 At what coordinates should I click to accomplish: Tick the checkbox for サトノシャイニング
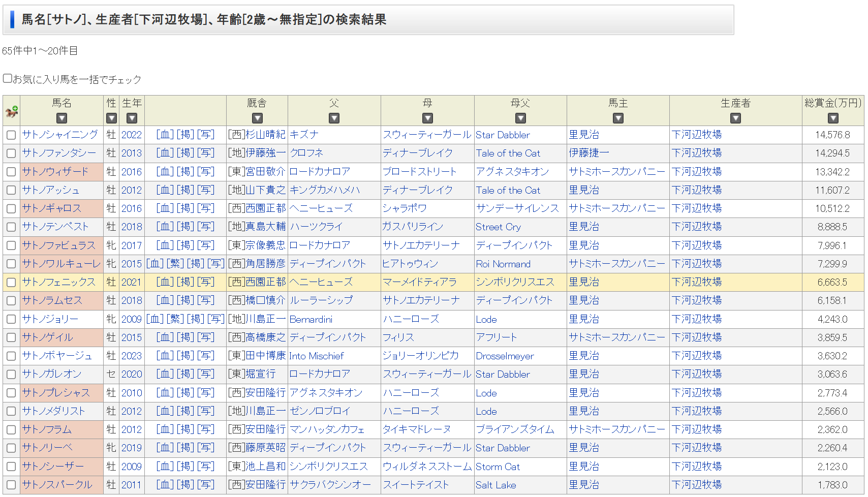tap(11, 135)
